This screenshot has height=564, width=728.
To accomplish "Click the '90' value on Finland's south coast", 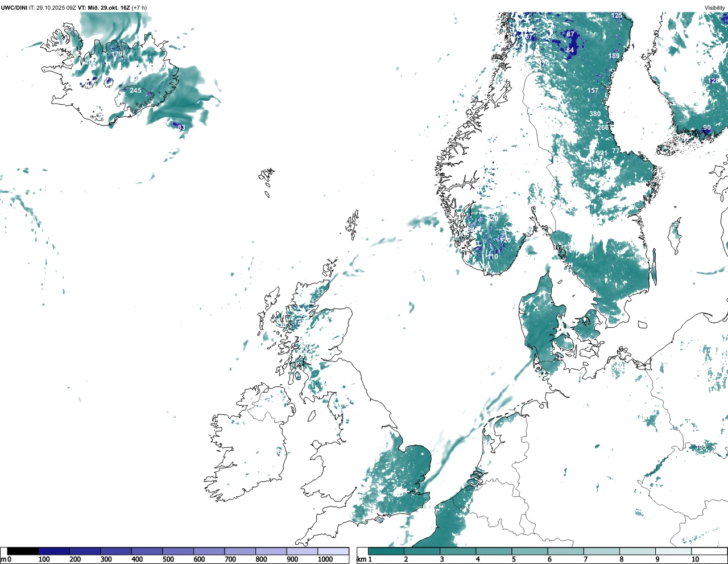I will tap(707, 128).
